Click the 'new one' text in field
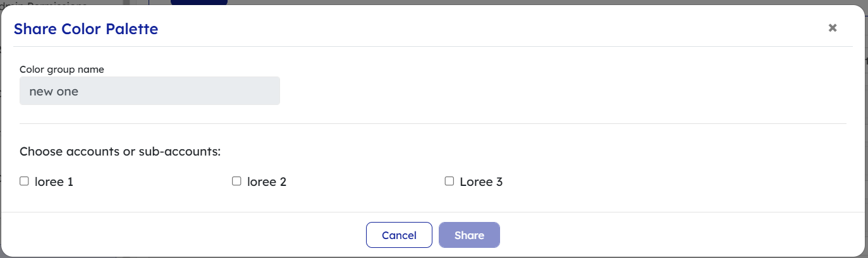Image resolution: width=868 pixels, height=258 pixels. click(54, 91)
